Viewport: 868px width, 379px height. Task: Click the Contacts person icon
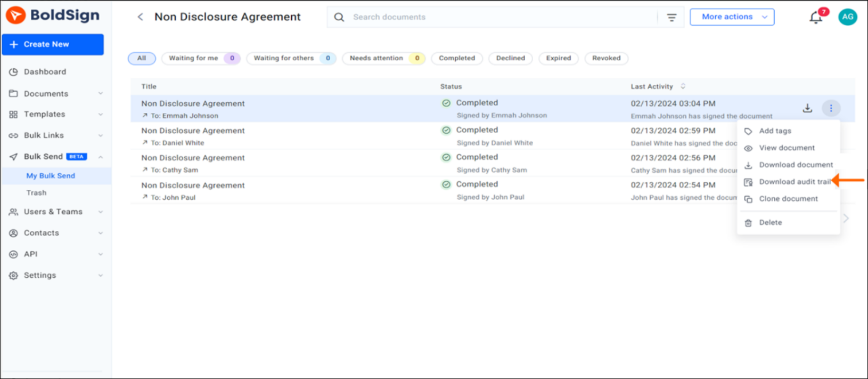13,233
